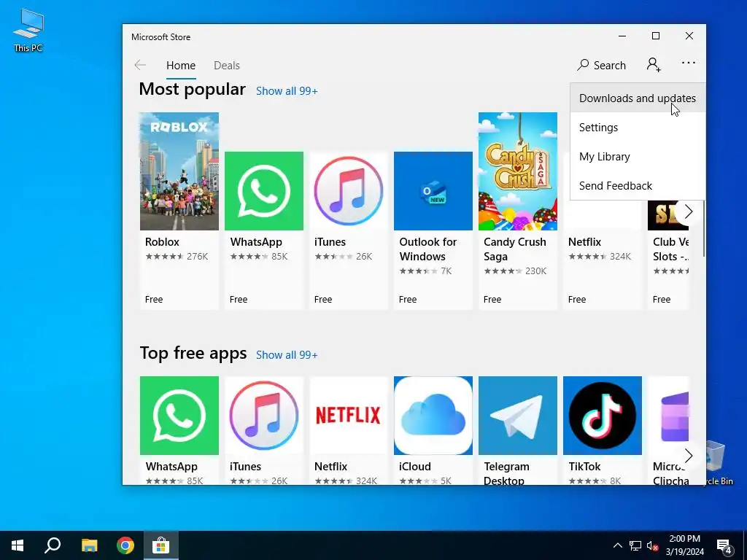This screenshot has height=560, width=747.
Task: Show hidden tray icons chevron
Action: [617, 545]
